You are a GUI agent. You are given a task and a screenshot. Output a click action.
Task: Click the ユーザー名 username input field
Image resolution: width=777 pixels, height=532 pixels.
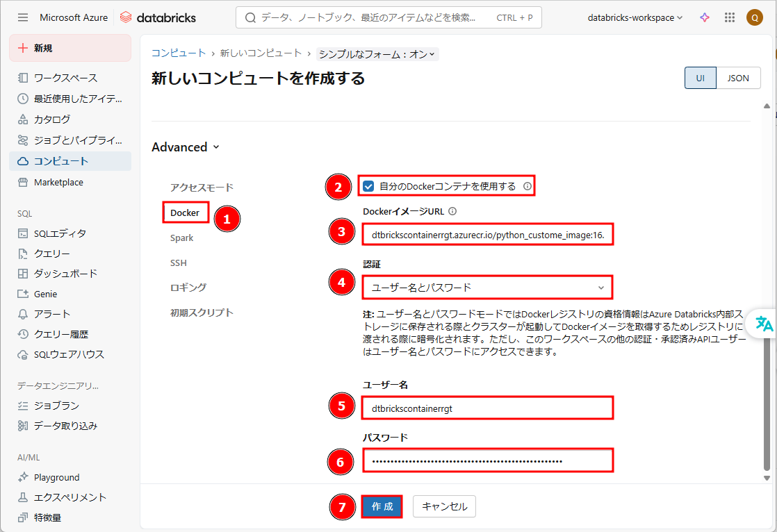coord(488,408)
